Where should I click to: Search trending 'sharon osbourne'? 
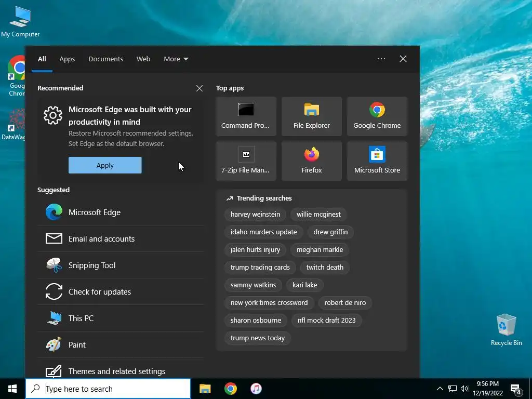pyautogui.click(x=256, y=320)
